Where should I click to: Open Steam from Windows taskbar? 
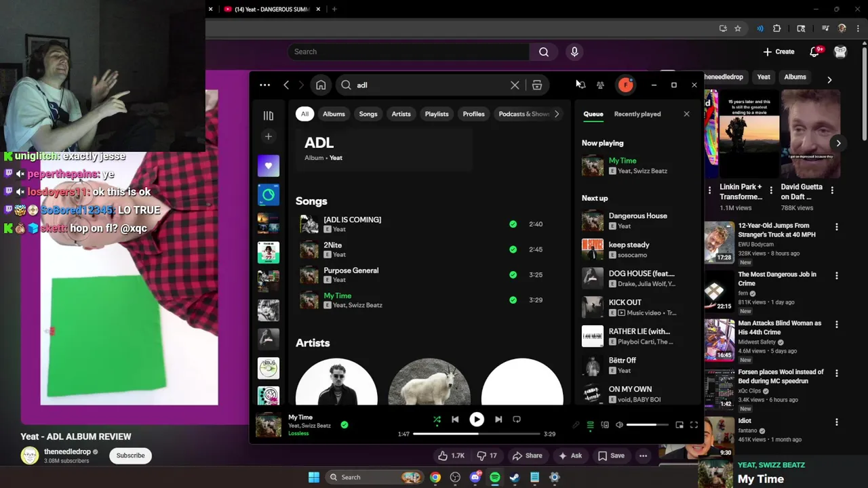click(x=515, y=477)
